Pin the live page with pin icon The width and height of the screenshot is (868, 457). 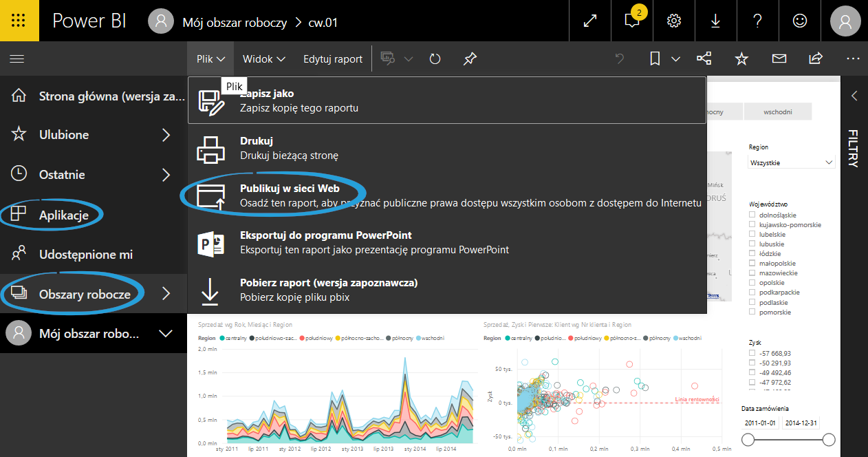[x=470, y=59]
